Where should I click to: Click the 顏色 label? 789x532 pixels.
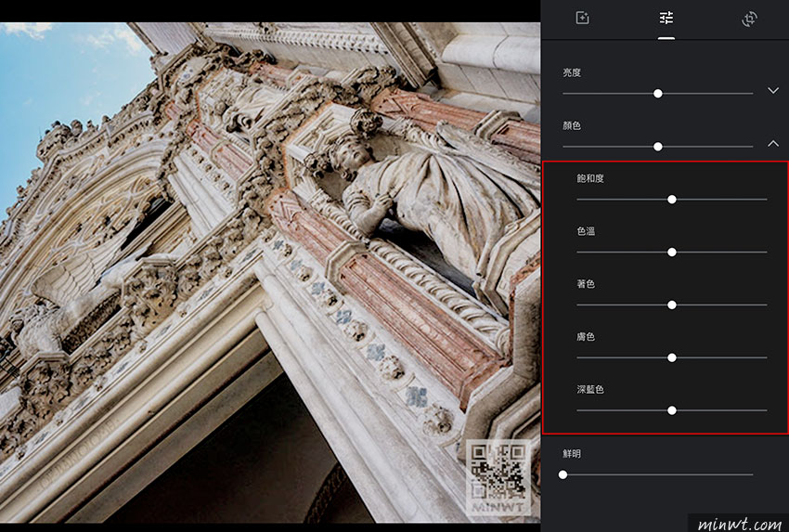pos(572,125)
